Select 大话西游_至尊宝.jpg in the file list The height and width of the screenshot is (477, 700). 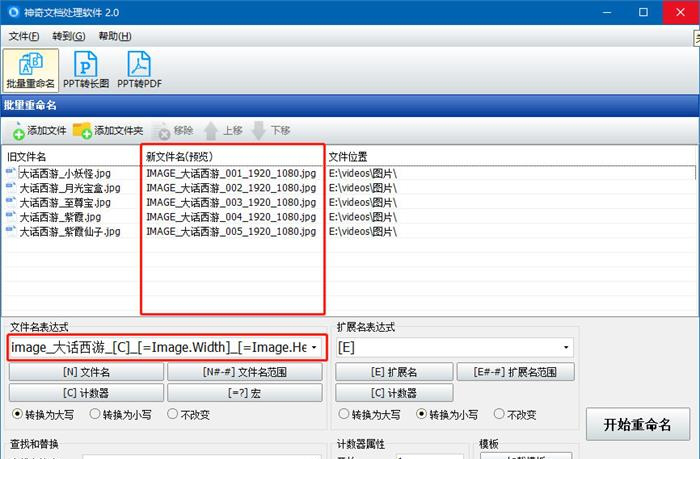click(64, 202)
